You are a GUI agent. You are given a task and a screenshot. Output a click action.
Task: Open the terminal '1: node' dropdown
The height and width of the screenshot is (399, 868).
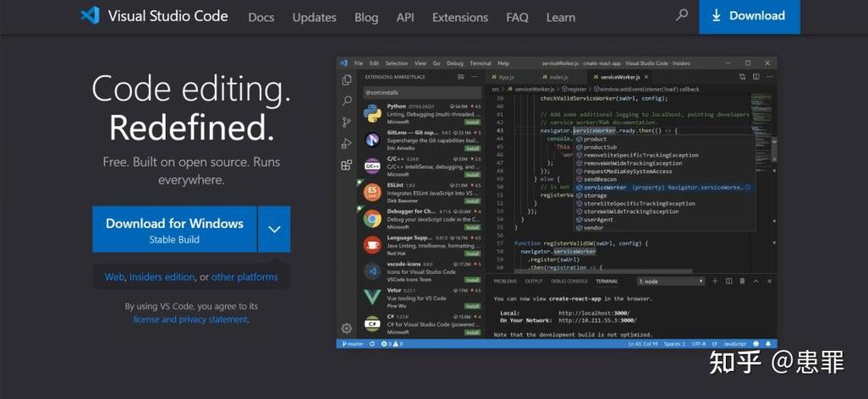coord(671,281)
